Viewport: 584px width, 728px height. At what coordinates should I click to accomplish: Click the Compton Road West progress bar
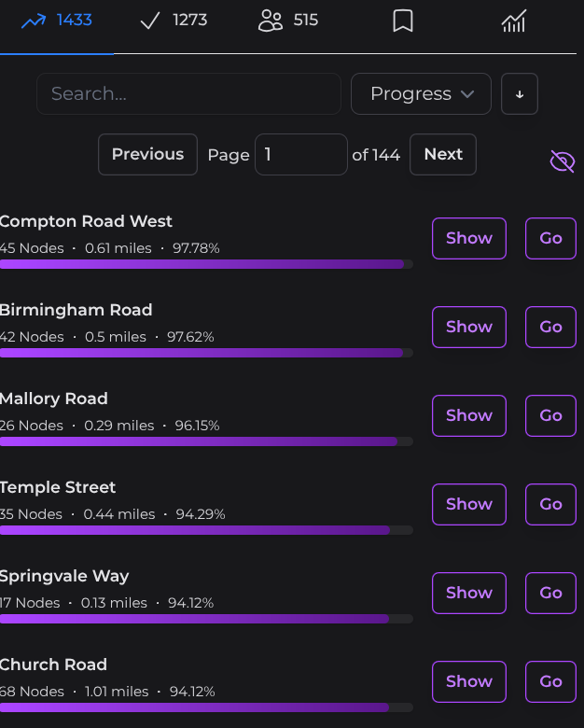[x=205, y=264]
